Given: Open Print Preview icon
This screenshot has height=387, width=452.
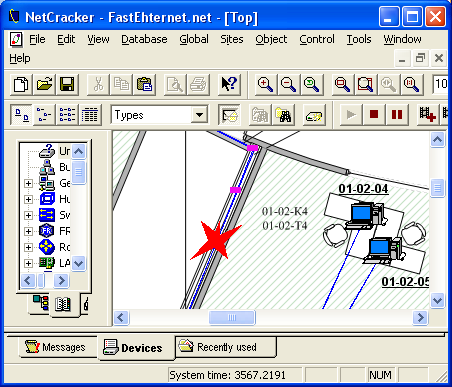Looking at the screenshot, I should point(175,84).
